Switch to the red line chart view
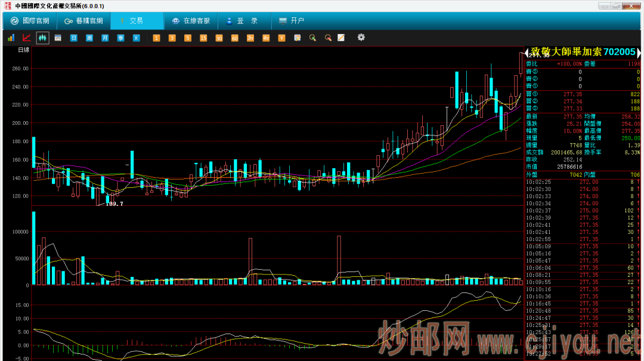 pos(26,38)
